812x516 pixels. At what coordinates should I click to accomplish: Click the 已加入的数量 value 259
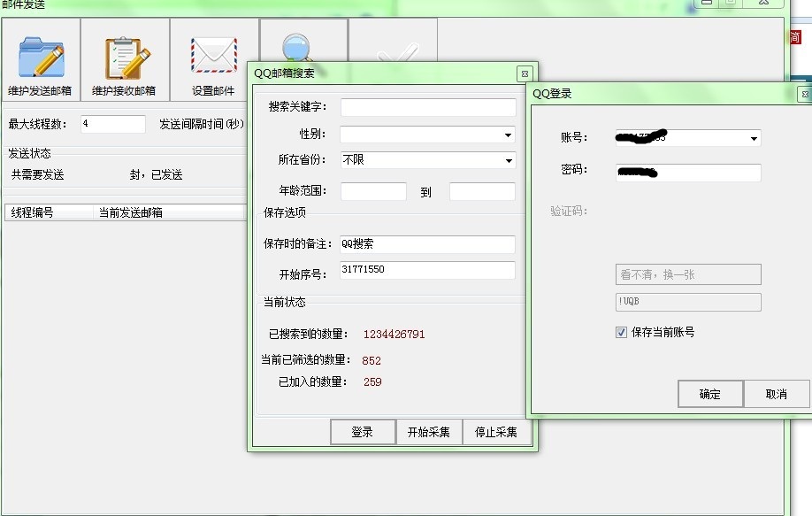[372, 381]
